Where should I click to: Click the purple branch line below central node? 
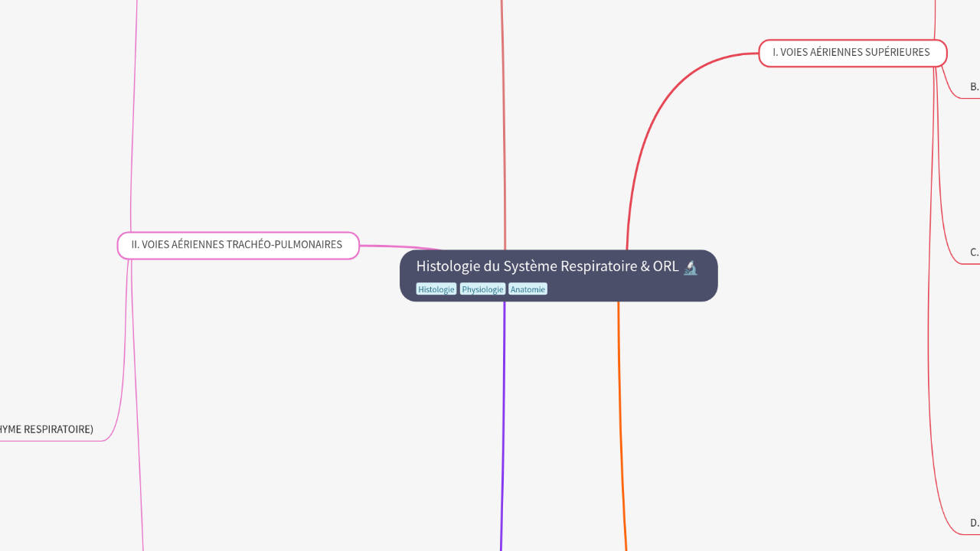point(503,429)
